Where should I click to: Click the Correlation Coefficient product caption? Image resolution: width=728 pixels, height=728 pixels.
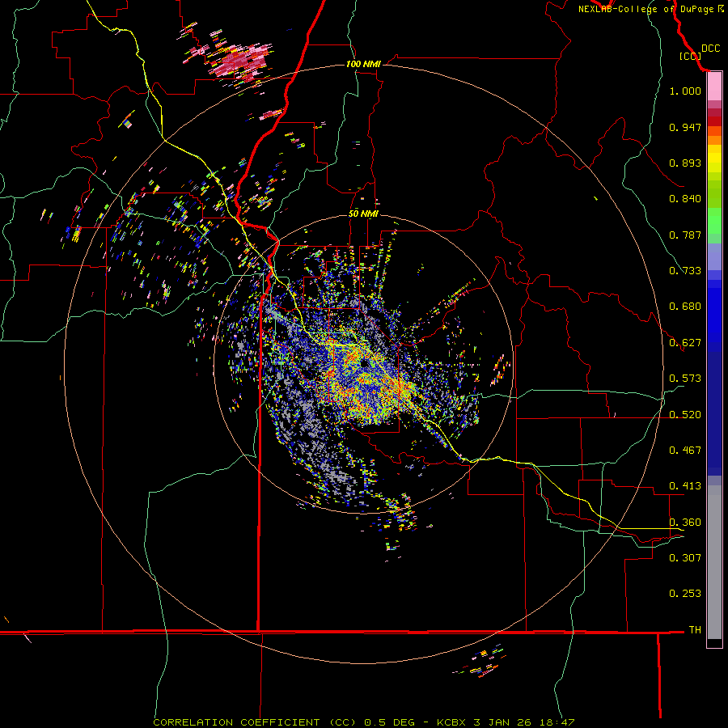(363, 722)
